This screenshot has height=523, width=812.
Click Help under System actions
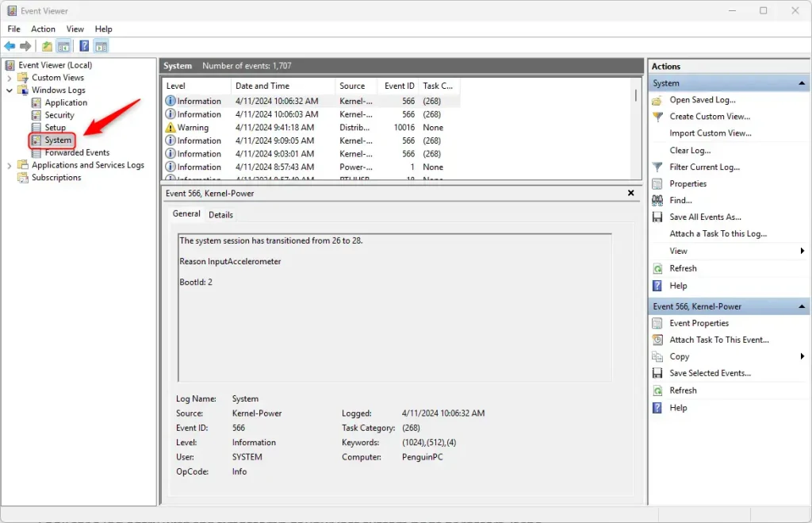pos(678,286)
